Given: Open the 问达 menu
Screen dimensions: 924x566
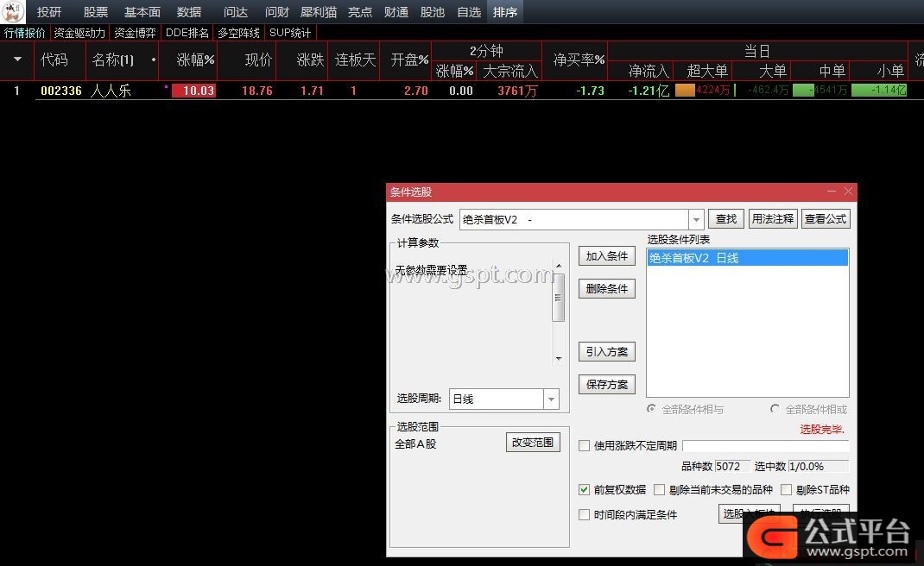Looking at the screenshot, I should tap(236, 12).
